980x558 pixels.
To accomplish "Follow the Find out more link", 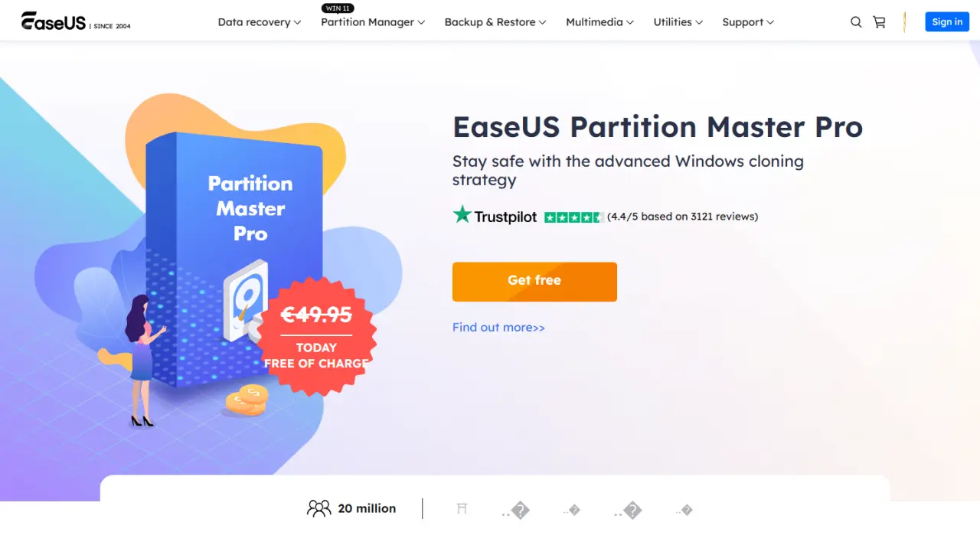I will [x=498, y=328].
